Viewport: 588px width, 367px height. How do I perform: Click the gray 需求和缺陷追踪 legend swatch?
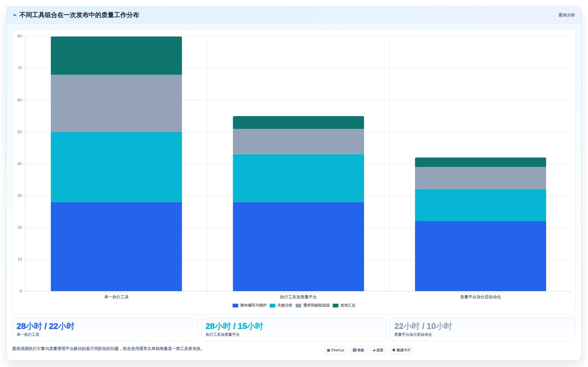tap(298, 306)
